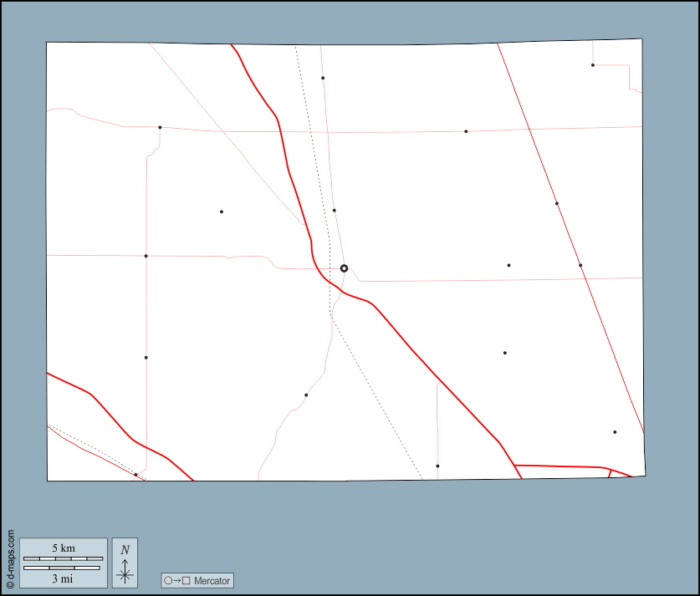Select the isolated dot west of the central thick road
Viewport: 700px width, 596px height.
[x=221, y=211]
